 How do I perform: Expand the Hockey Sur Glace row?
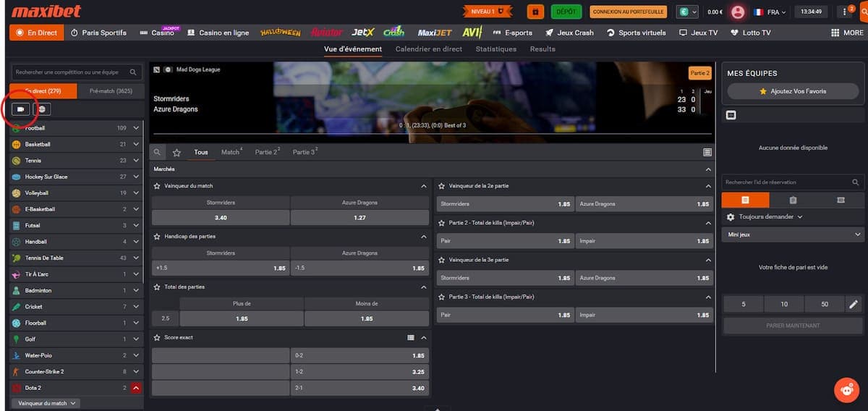[77, 177]
